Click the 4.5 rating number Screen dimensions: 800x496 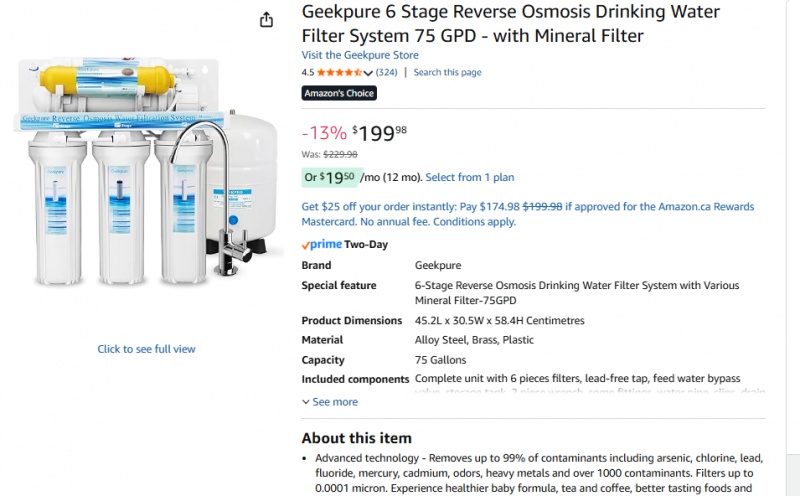pyautogui.click(x=308, y=73)
